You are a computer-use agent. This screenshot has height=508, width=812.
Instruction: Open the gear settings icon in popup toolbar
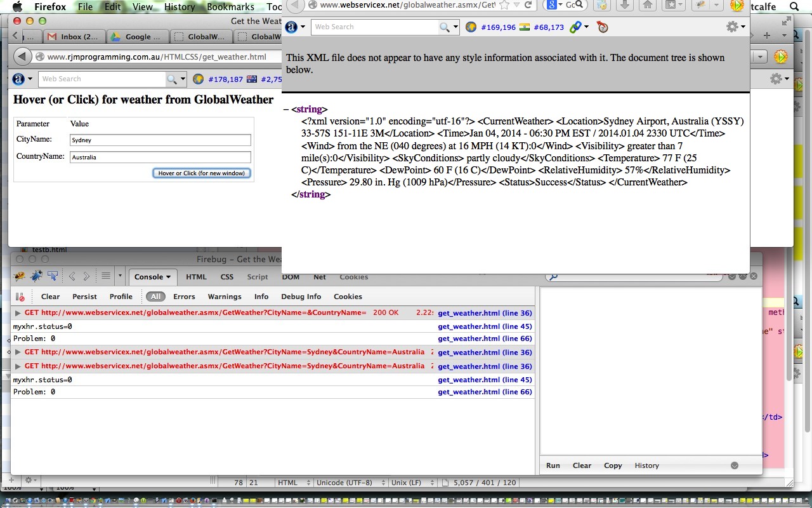732,27
